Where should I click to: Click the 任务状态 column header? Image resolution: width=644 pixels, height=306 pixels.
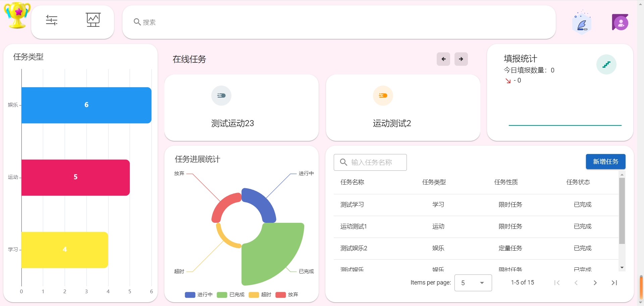coord(578,182)
